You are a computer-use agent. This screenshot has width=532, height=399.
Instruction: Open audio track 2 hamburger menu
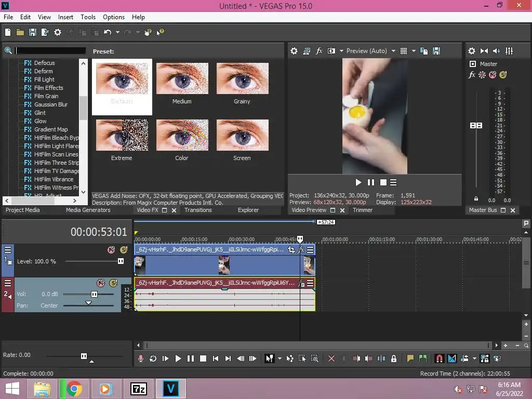pos(8,283)
